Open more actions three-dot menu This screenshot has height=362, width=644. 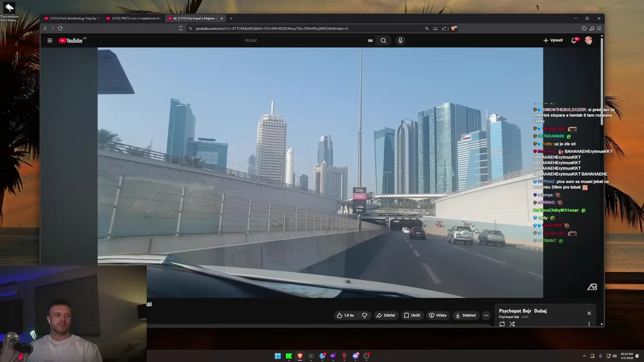486,315
